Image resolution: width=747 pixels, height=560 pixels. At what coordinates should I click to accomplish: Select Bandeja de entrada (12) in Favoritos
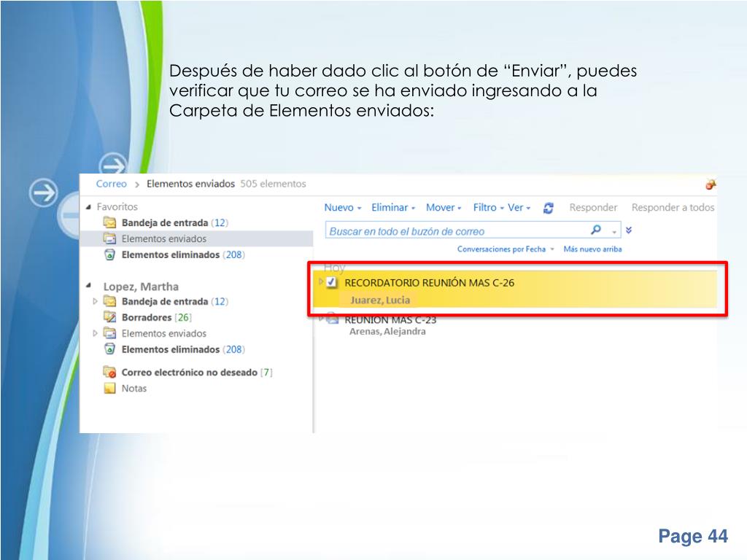click(175, 222)
